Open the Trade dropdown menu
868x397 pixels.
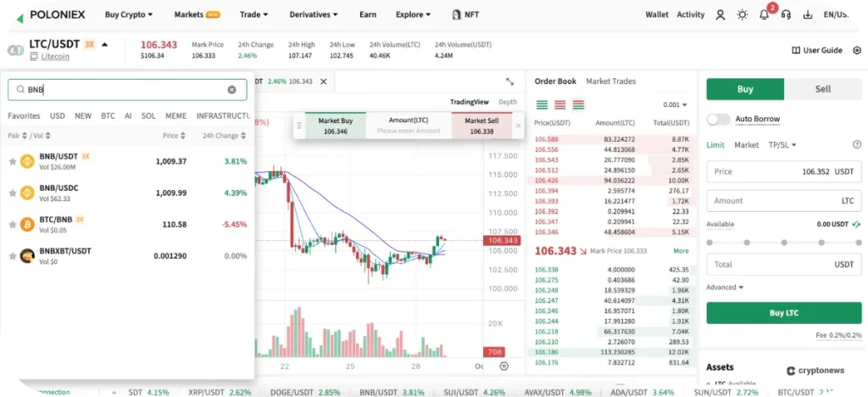point(254,15)
